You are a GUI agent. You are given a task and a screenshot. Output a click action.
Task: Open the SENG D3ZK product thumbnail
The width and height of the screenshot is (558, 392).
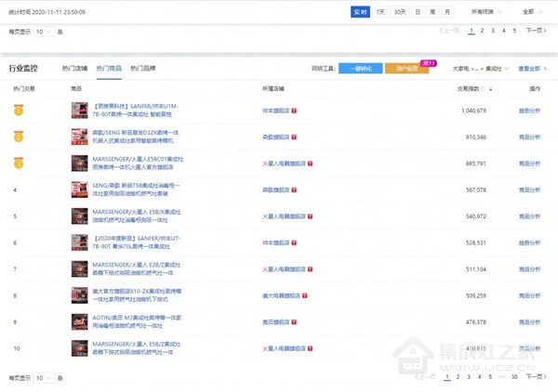pyautogui.click(x=79, y=137)
